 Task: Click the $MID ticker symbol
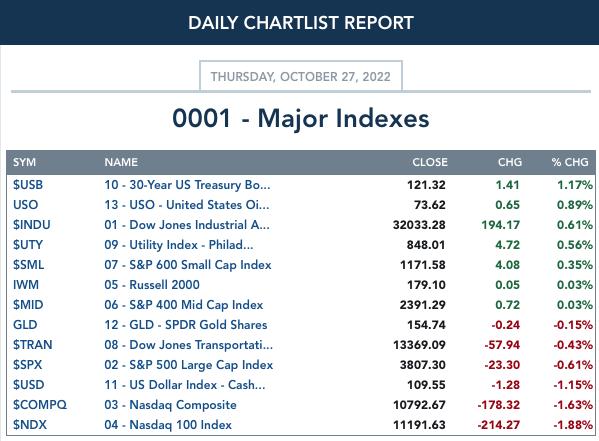(28, 305)
